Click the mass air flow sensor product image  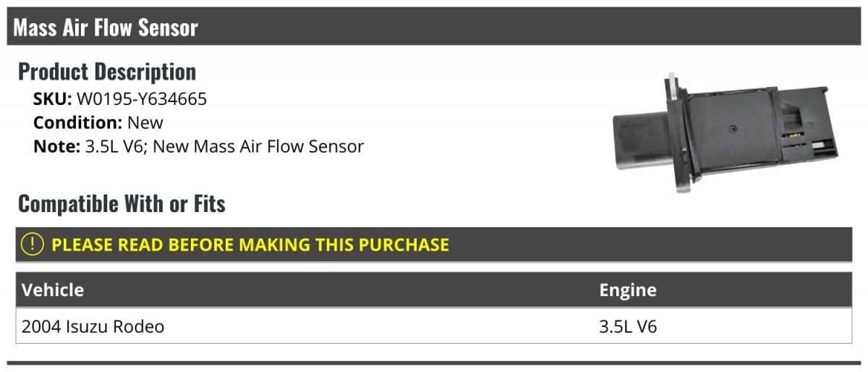(x=725, y=132)
